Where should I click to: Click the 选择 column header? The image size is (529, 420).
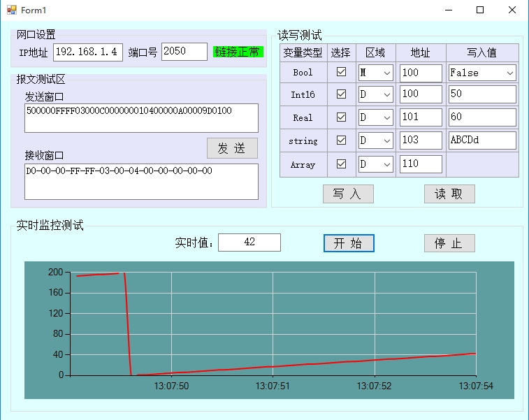[x=342, y=52]
